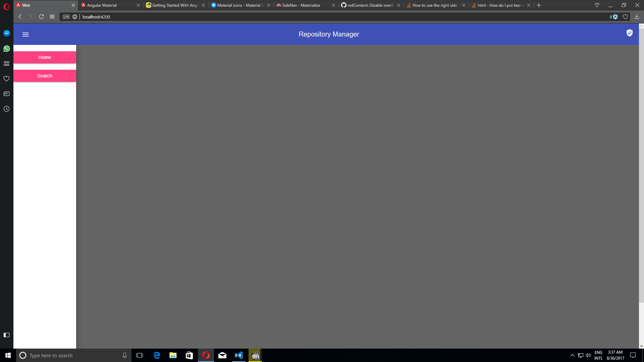Click the hamburger menu icon
Image resolution: width=644 pixels, height=362 pixels.
(25, 34)
